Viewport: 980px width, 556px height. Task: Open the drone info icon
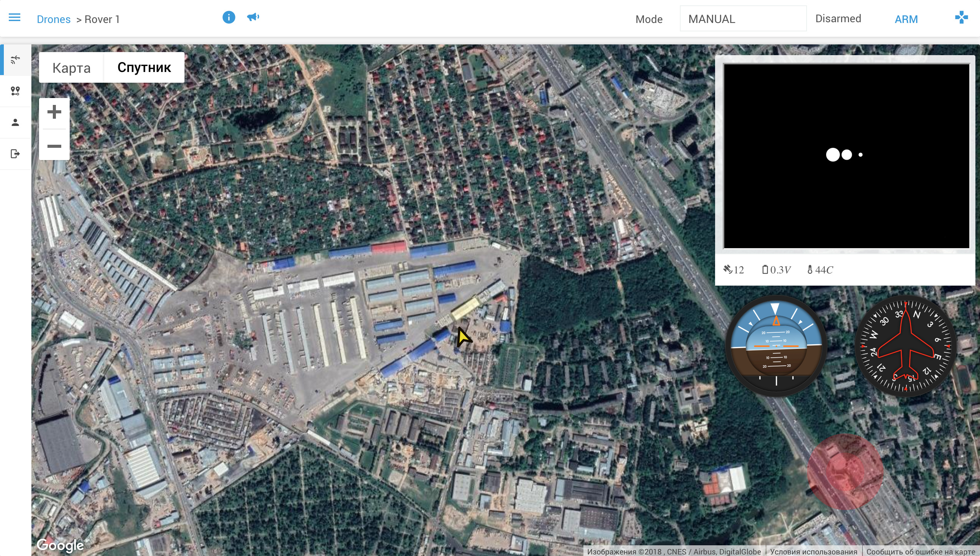coord(229,17)
